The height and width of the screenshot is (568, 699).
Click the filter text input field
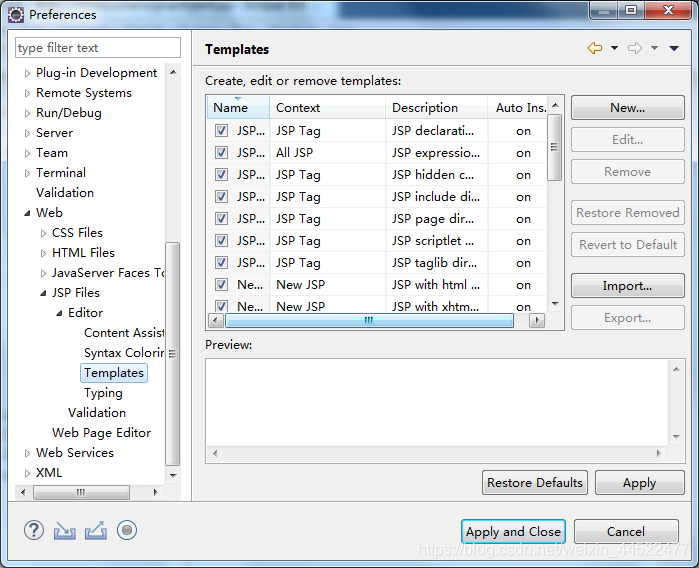[x=98, y=47]
